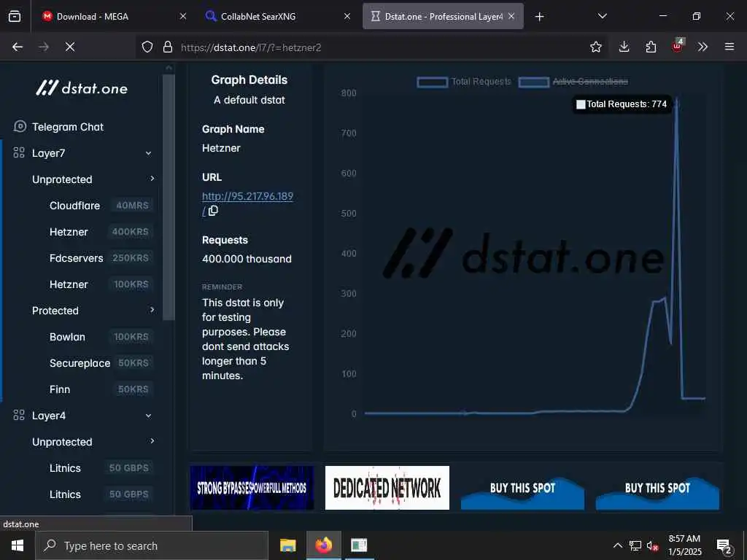Screen dimensions: 747x560
Task: Click the Layer4 grid icon
Action: 19,415
